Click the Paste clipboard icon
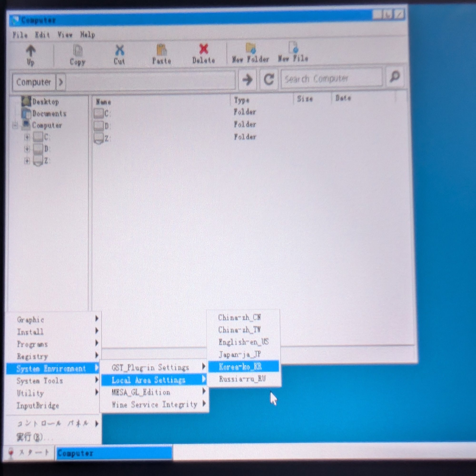The height and width of the screenshot is (476, 476). [x=162, y=50]
